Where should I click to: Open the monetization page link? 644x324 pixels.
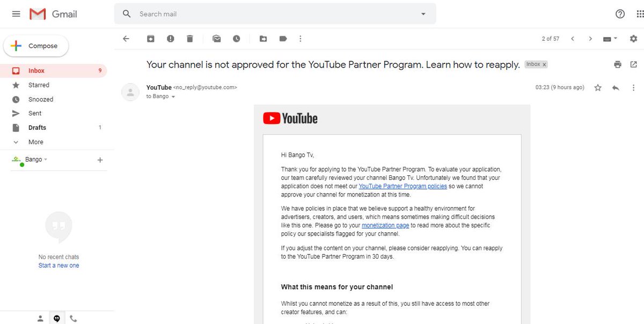(x=385, y=226)
